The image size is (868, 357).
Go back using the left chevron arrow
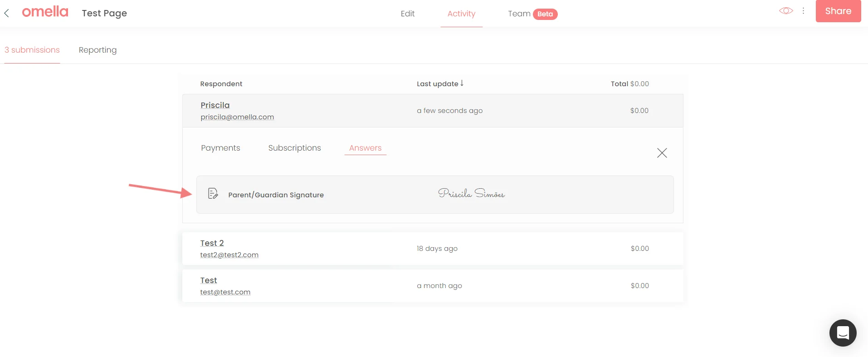7,13
